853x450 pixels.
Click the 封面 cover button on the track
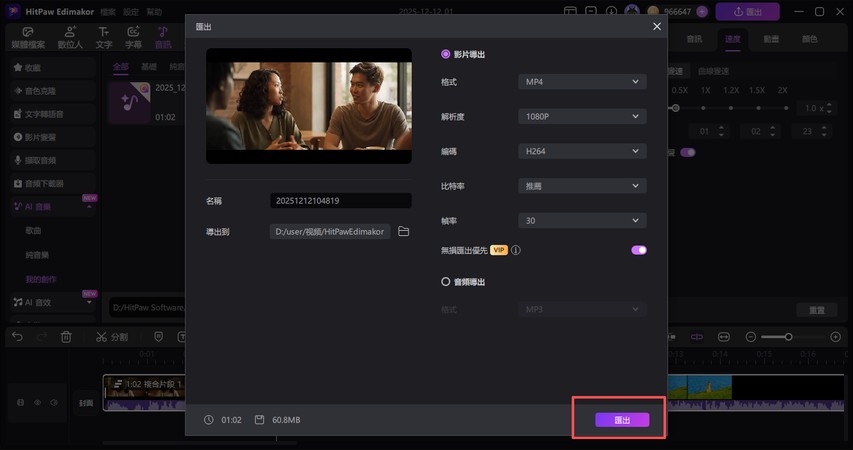click(x=86, y=403)
